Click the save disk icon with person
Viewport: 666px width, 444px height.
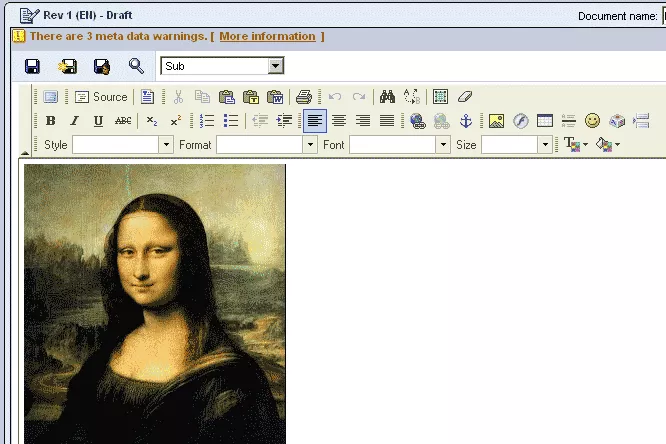[x=102, y=66]
